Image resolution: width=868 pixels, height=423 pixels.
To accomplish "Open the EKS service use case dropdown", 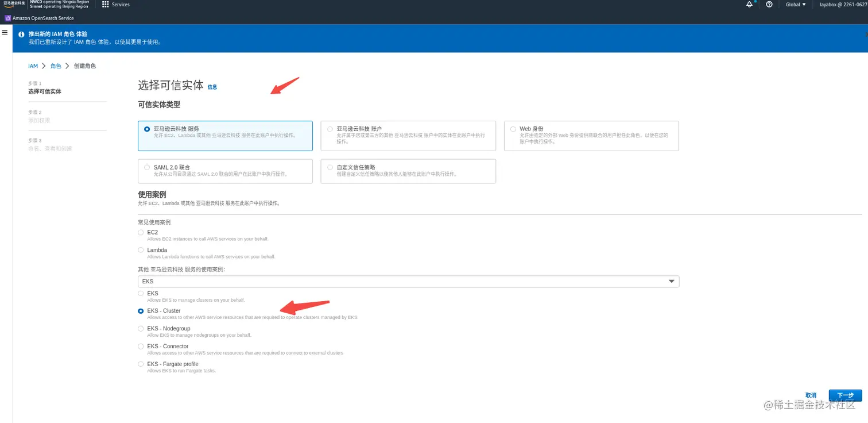I will point(408,282).
